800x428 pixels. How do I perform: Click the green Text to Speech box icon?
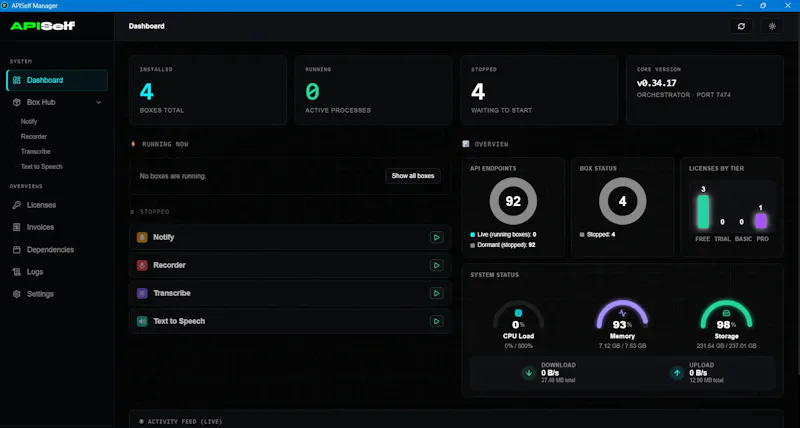coord(142,321)
